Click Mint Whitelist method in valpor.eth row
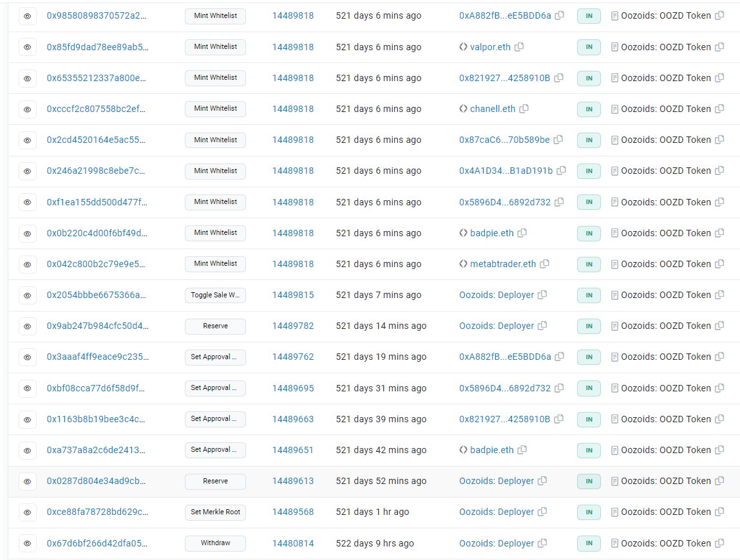The height and width of the screenshot is (560, 740). tap(215, 47)
